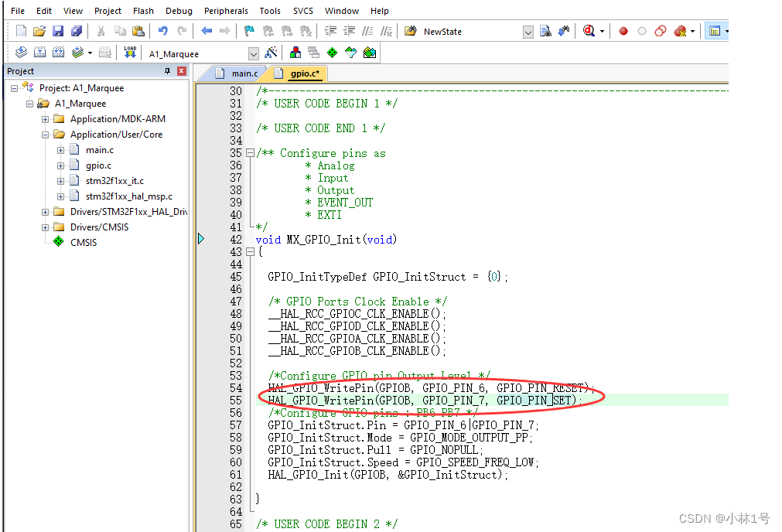Image resolution: width=782 pixels, height=532 pixels.
Task: Expand the Drivers/CMSIS folder
Action: pyautogui.click(x=45, y=227)
